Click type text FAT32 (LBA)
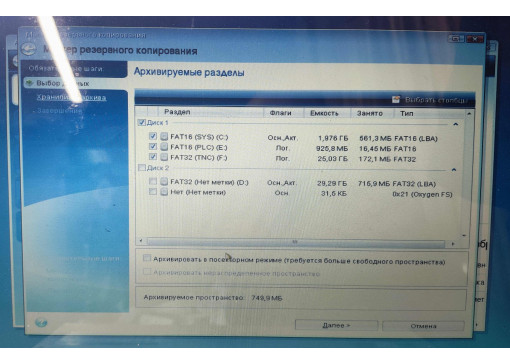 [x=414, y=184]
